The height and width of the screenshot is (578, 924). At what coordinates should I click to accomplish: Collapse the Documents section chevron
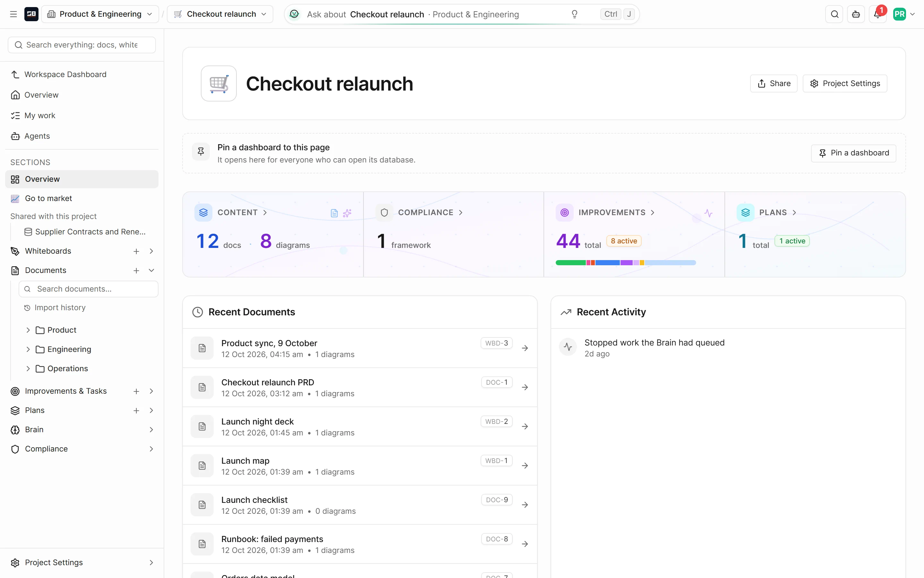(151, 271)
